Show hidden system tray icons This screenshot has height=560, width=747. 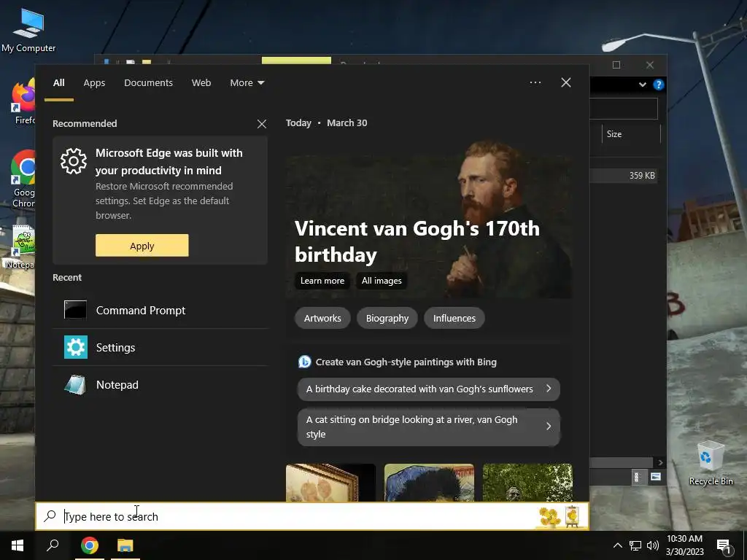(617, 545)
